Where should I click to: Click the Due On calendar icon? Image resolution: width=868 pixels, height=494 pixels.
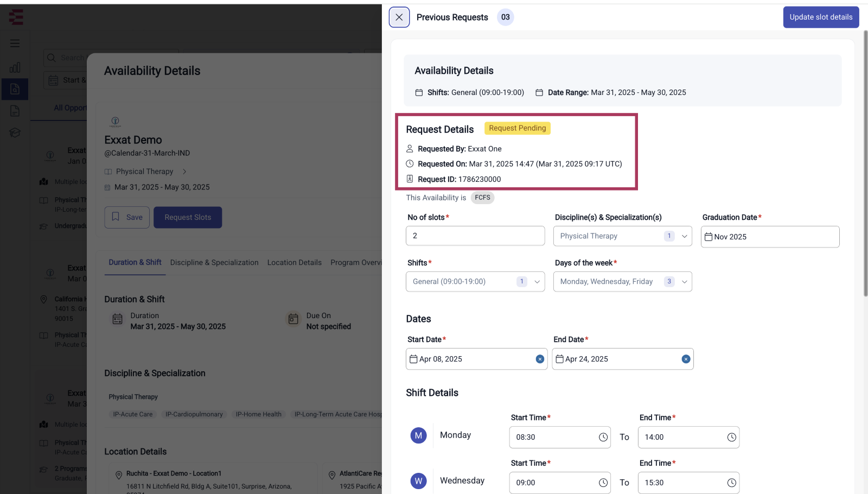(293, 319)
